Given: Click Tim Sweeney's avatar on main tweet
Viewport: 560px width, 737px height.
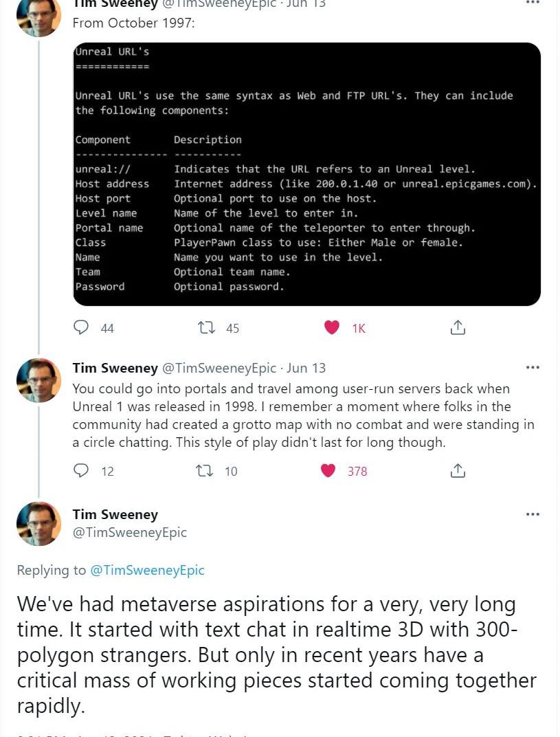Looking at the screenshot, I should point(38,524).
